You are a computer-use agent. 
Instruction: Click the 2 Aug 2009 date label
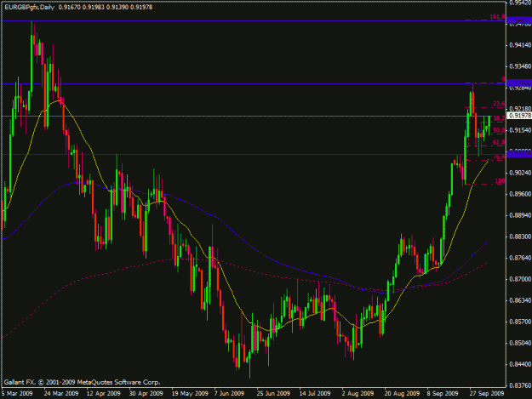pyautogui.click(x=358, y=394)
